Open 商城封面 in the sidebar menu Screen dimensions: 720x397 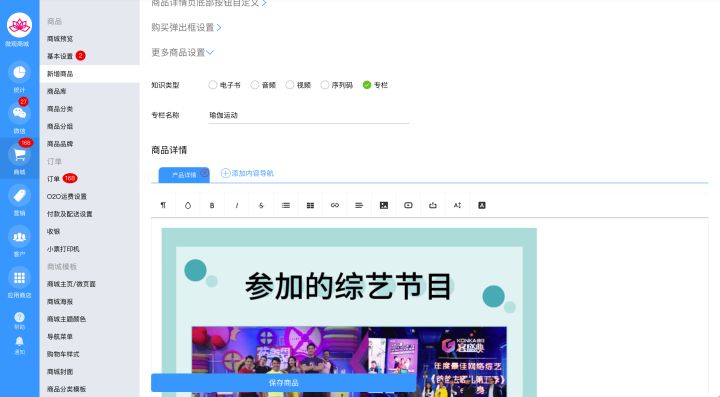point(60,372)
